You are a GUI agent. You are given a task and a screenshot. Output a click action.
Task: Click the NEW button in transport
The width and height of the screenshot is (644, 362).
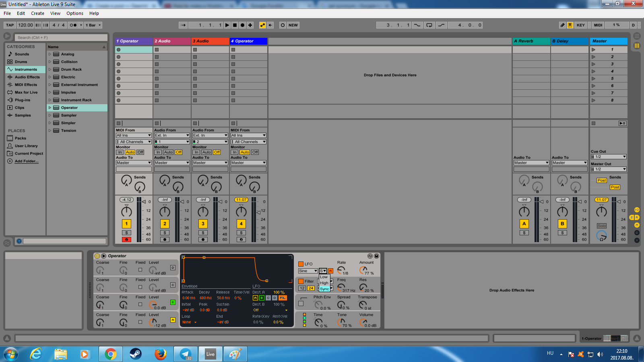click(x=293, y=25)
